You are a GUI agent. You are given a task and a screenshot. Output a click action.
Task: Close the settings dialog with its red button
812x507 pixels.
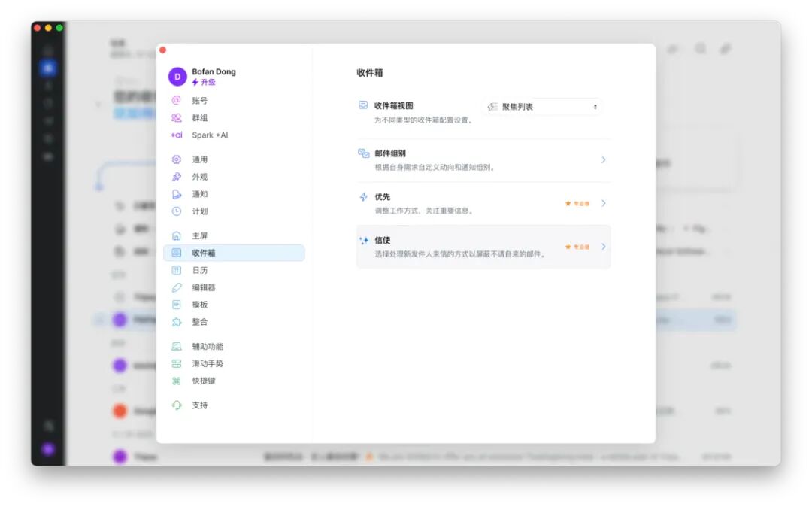coord(162,50)
